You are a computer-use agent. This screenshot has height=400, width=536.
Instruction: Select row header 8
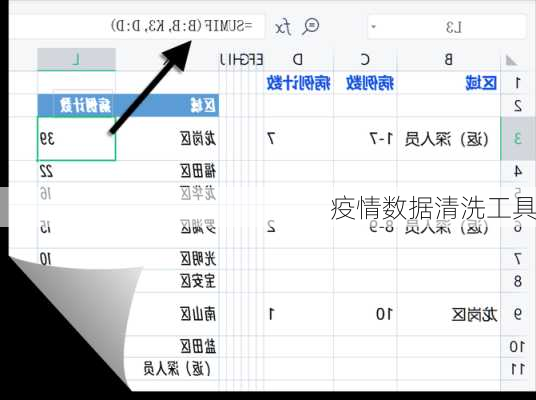click(x=518, y=281)
